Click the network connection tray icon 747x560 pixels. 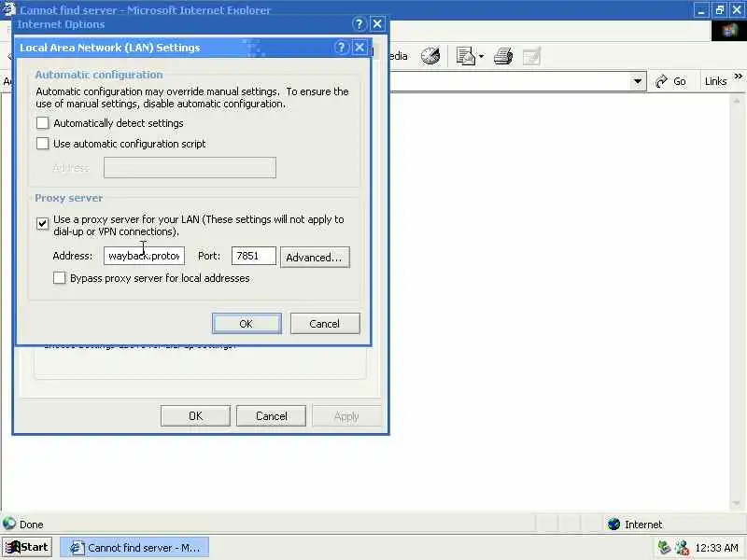[x=664, y=548]
